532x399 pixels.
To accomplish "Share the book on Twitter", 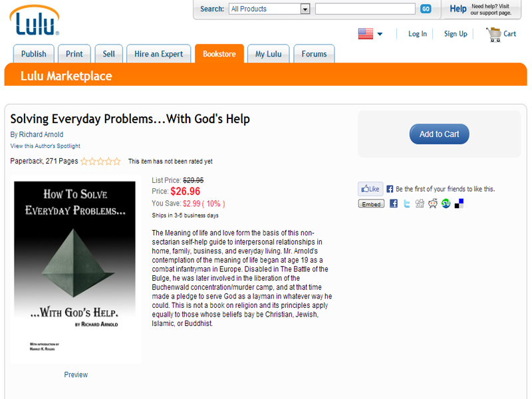I will click(x=407, y=203).
